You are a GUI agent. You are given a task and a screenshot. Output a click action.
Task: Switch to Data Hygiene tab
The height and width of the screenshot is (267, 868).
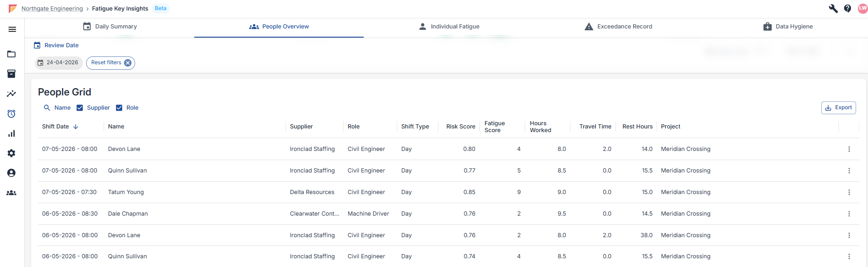tap(788, 27)
